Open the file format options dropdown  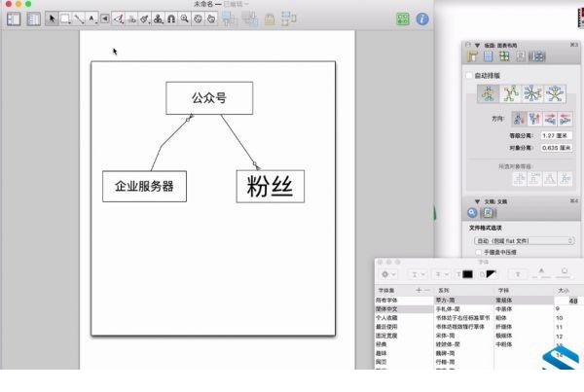(x=524, y=241)
